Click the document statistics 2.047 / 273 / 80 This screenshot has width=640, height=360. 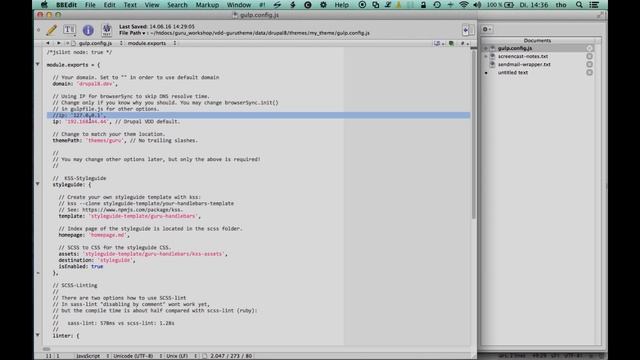(231, 356)
